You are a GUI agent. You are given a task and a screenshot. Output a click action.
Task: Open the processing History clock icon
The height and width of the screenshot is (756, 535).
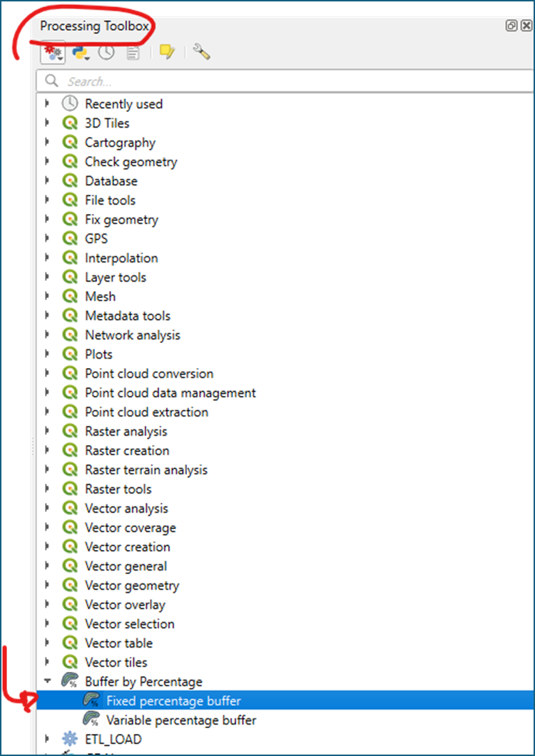coord(106,53)
